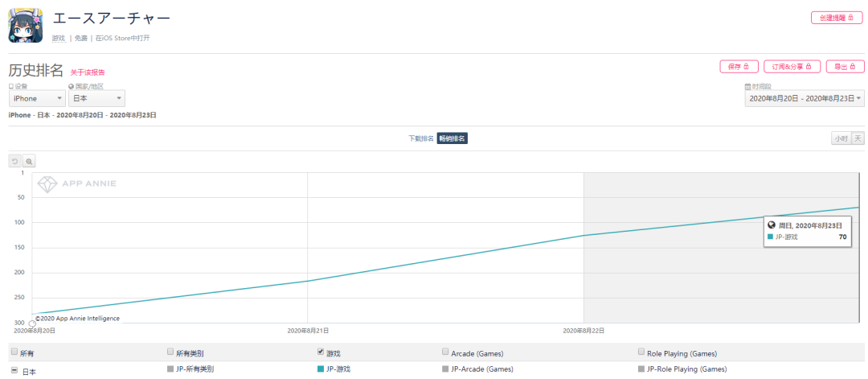Open the 日本 country dropdown
This screenshot has height=379, width=868.
(96, 98)
